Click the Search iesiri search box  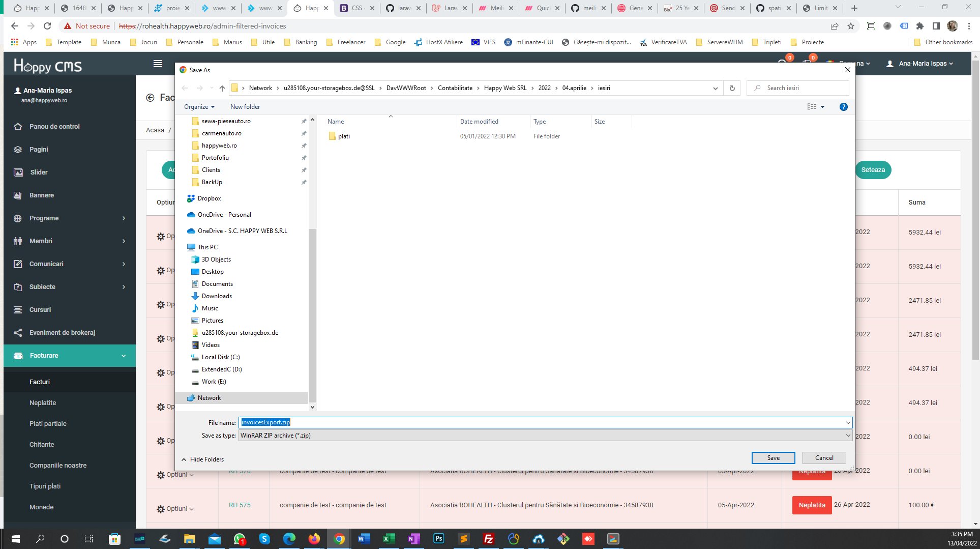(x=798, y=88)
